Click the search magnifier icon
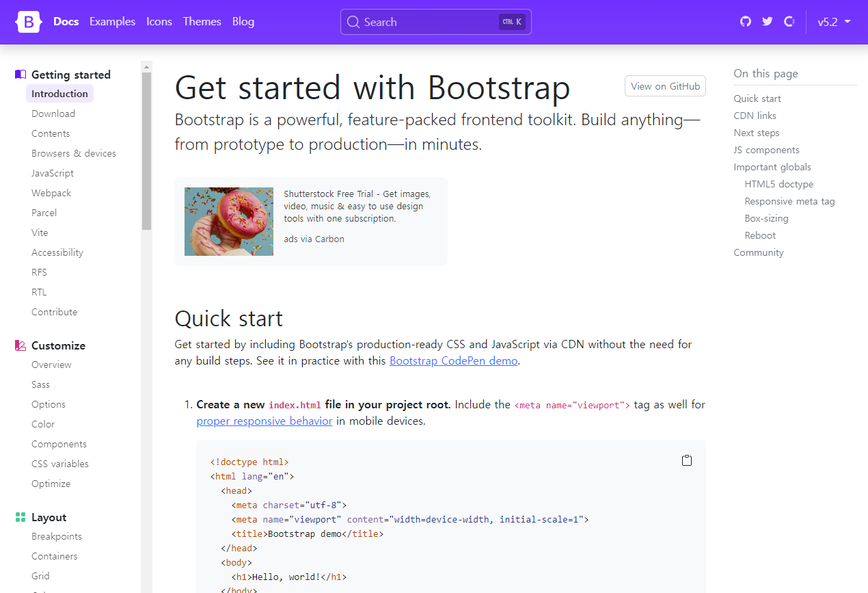Viewport: 868px width, 593px height. coord(353,22)
